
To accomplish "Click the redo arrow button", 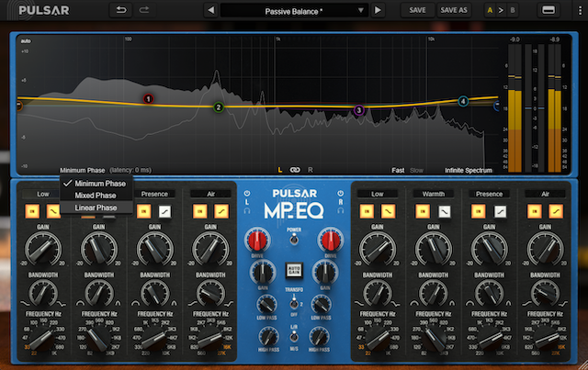I will 145,9.
